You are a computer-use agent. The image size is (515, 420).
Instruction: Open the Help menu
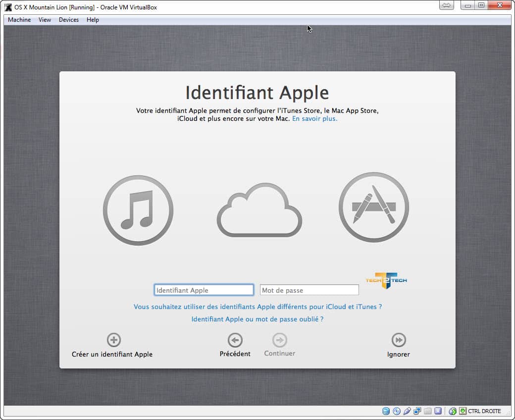click(x=93, y=20)
